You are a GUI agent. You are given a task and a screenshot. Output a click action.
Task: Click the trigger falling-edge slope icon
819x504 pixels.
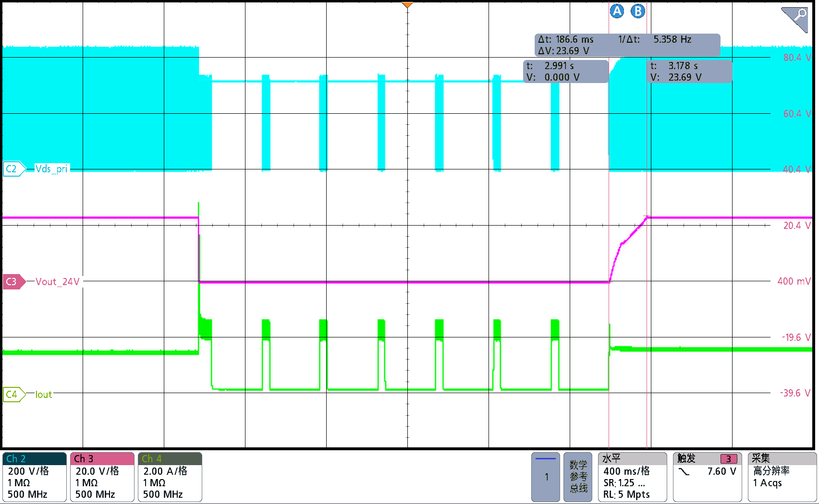point(684,472)
